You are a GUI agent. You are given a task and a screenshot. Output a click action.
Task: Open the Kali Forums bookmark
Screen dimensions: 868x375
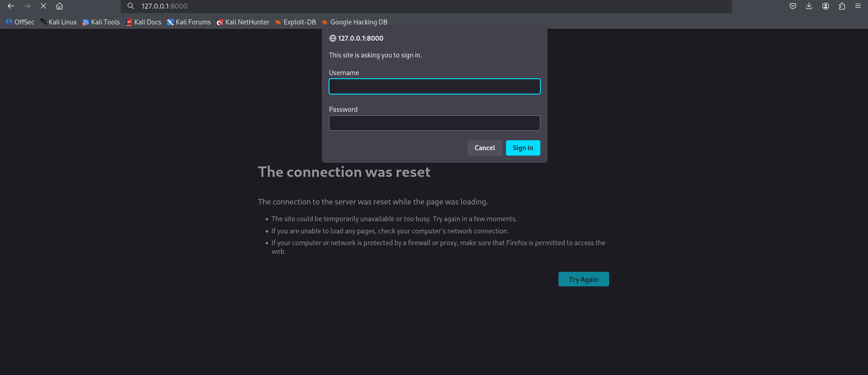click(x=189, y=22)
